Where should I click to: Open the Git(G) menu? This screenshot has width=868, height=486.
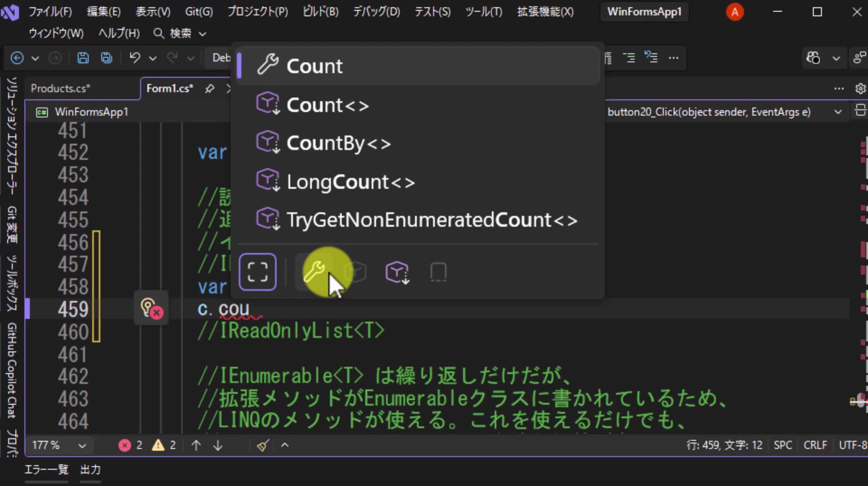(x=199, y=12)
